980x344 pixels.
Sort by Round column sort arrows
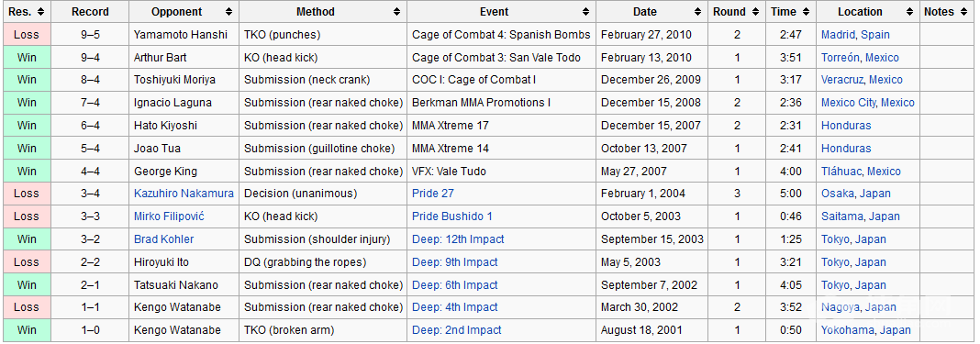[755, 12]
